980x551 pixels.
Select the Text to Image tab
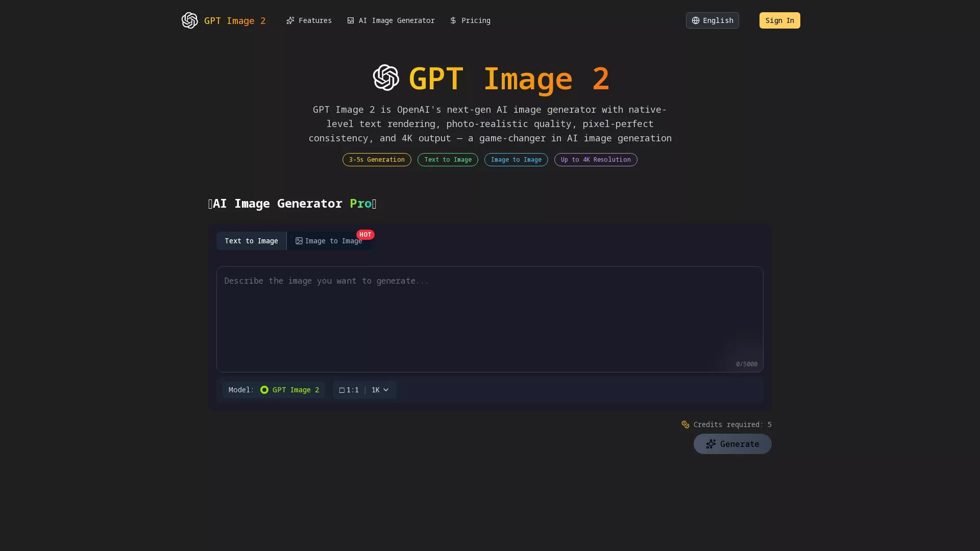(251, 241)
